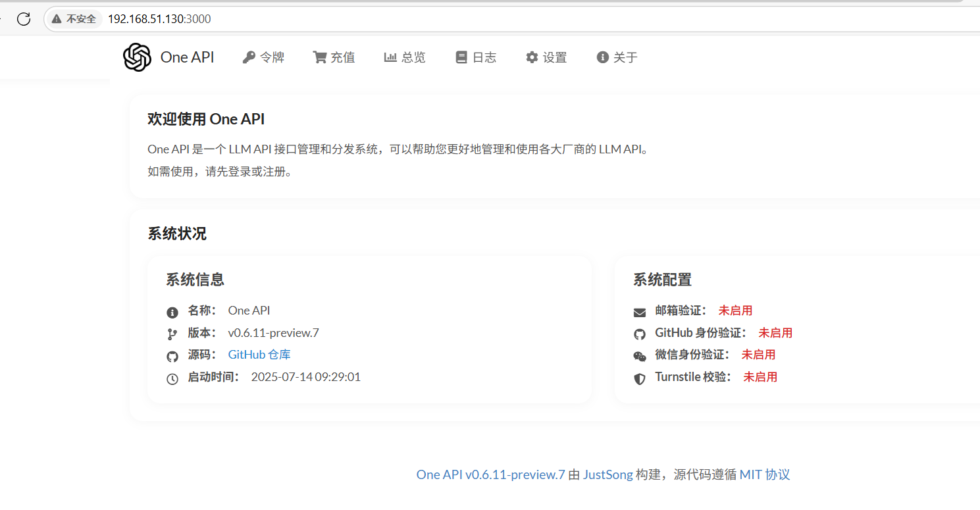Click the info icon for 关于

[602, 57]
